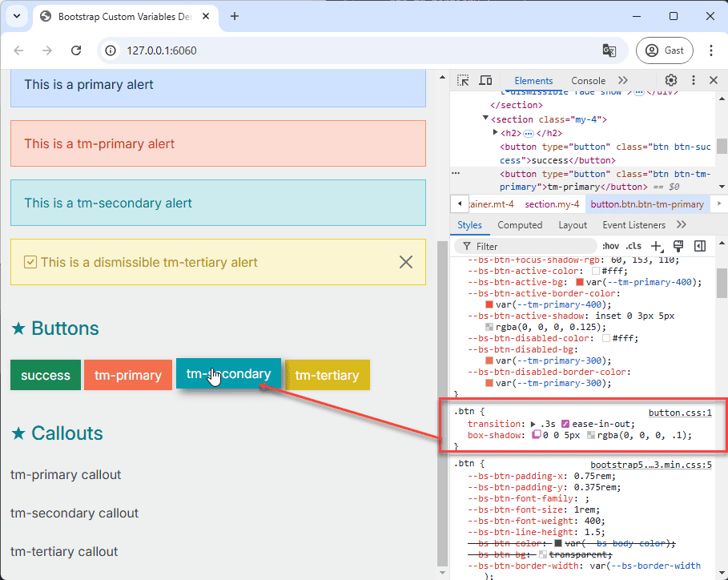This screenshot has height=580, width=728.
Task: Select the Styles tab
Action: [469, 225]
